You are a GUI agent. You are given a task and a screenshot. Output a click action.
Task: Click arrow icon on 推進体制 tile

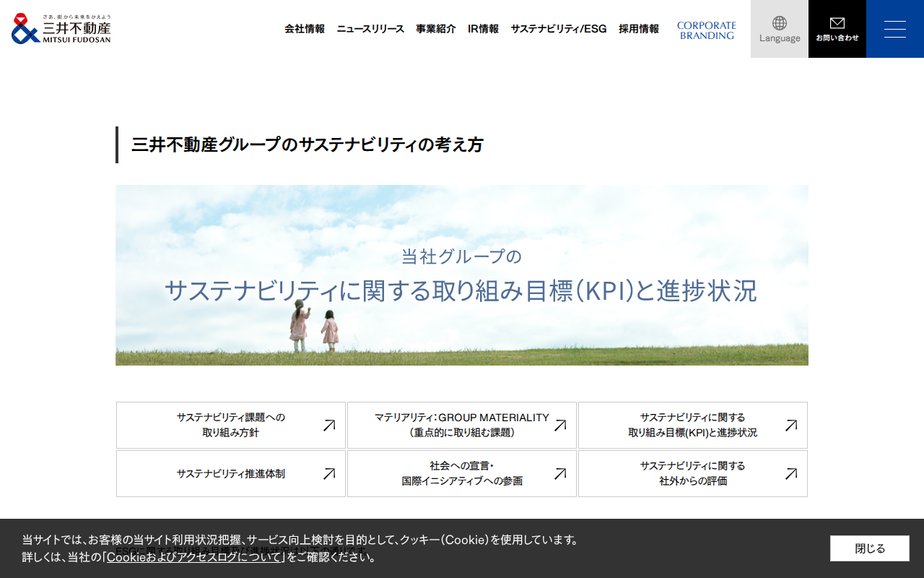tap(329, 474)
